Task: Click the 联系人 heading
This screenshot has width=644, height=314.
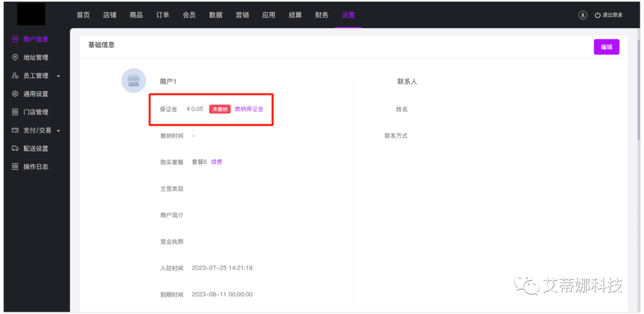Action: [407, 82]
